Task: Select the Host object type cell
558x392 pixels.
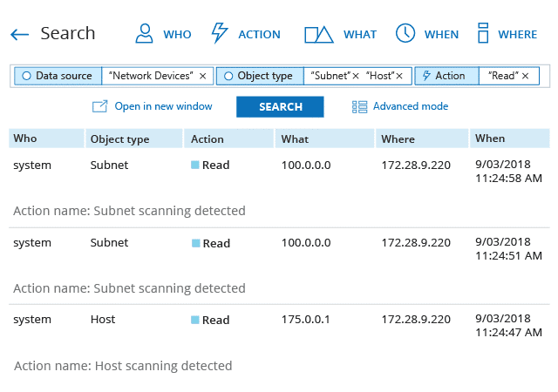Action: click(103, 320)
